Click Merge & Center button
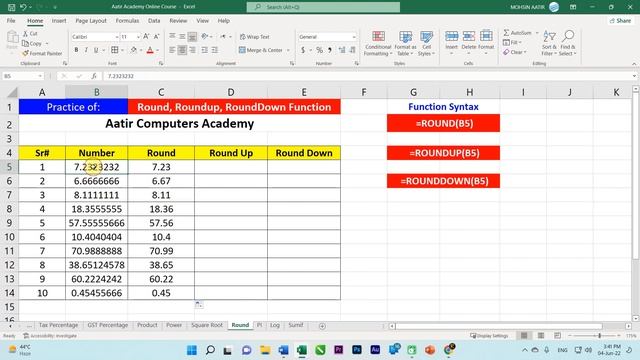The image size is (640, 360). pyautogui.click(x=261, y=50)
